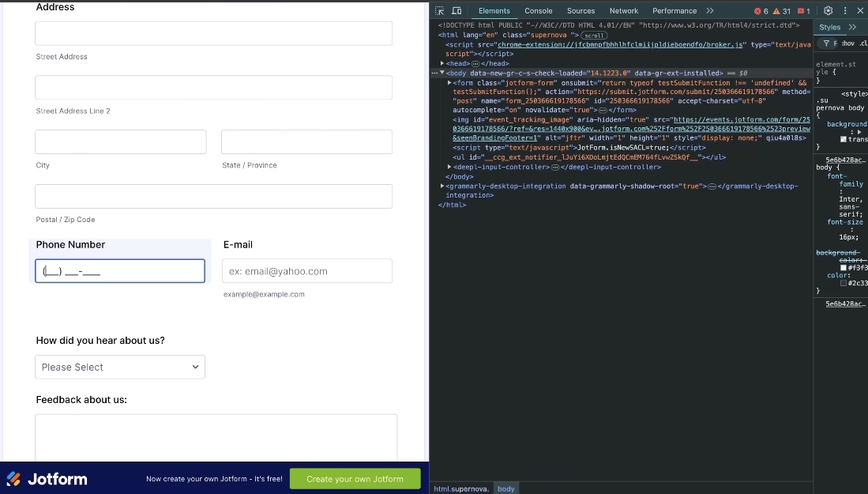Image resolution: width=868 pixels, height=494 pixels.
Task: Close the DevTools panel
Action: pyautogui.click(x=860, y=10)
